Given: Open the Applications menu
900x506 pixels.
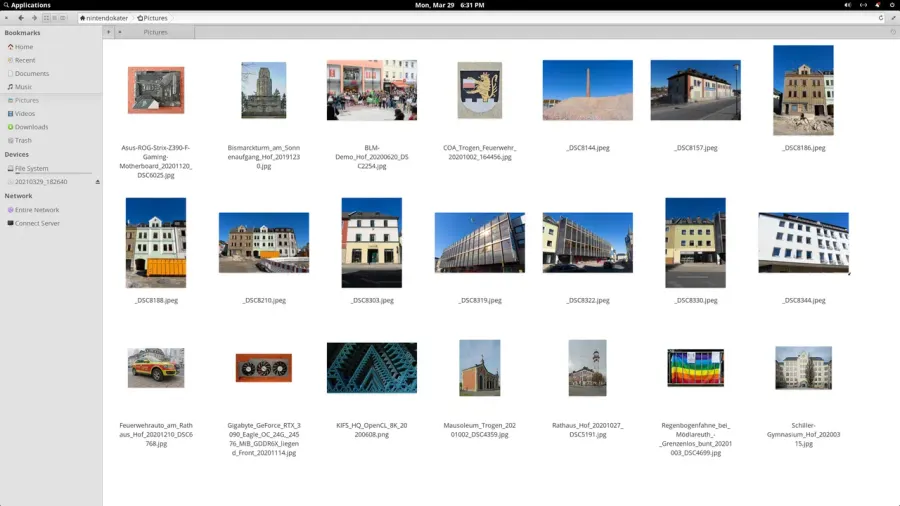Looking at the screenshot, I should (27, 5).
